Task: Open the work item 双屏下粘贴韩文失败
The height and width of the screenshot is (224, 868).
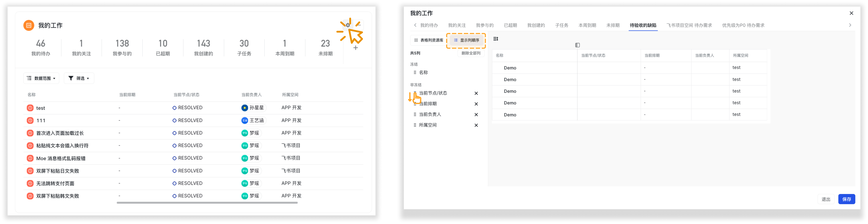Action: click(58, 196)
